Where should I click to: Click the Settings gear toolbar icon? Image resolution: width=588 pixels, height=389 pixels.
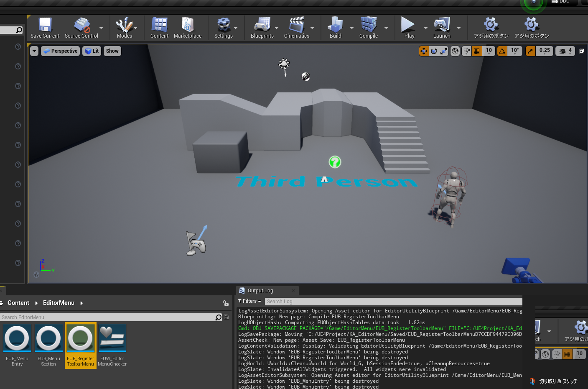(224, 28)
